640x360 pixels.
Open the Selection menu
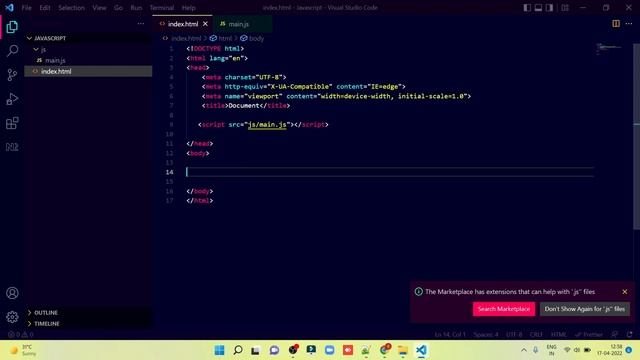pyautogui.click(x=71, y=8)
